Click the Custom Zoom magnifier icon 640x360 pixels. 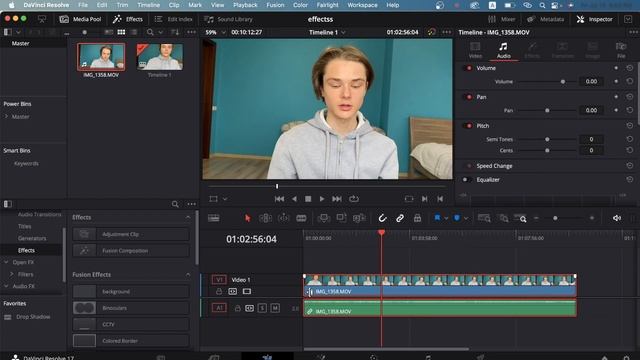click(x=521, y=218)
